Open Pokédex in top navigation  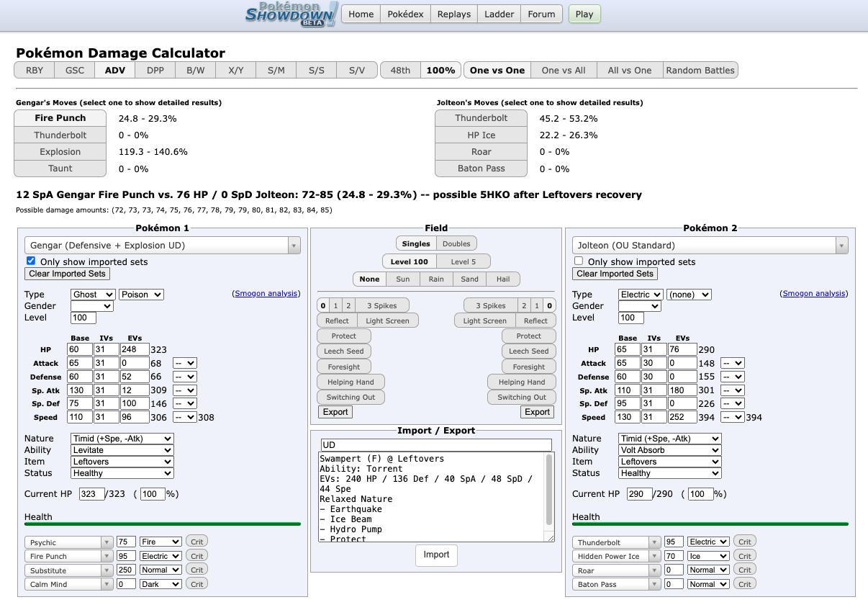(406, 14)
